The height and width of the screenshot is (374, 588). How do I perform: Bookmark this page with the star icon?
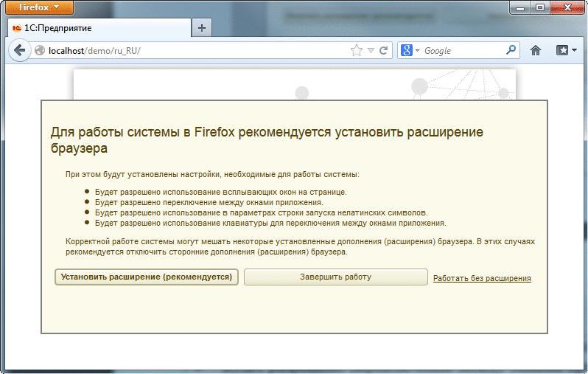tap(357, 50)
